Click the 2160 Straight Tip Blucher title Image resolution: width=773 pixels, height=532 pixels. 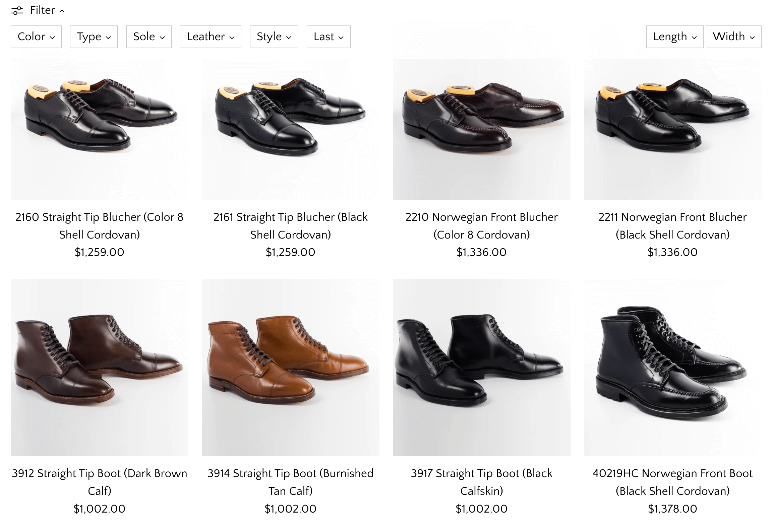click(x=100, y=226)
